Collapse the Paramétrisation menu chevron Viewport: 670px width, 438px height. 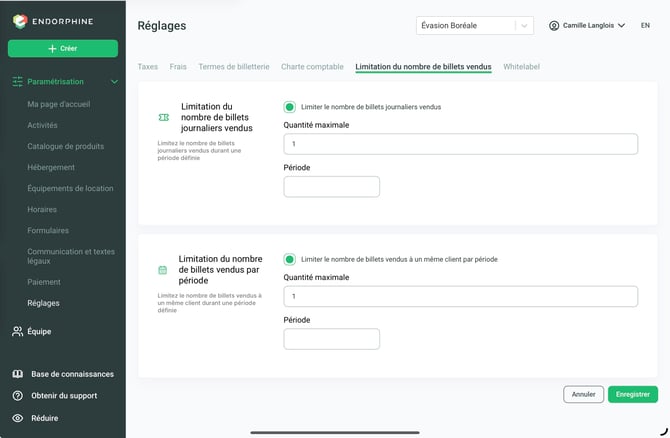pos(114,82)
